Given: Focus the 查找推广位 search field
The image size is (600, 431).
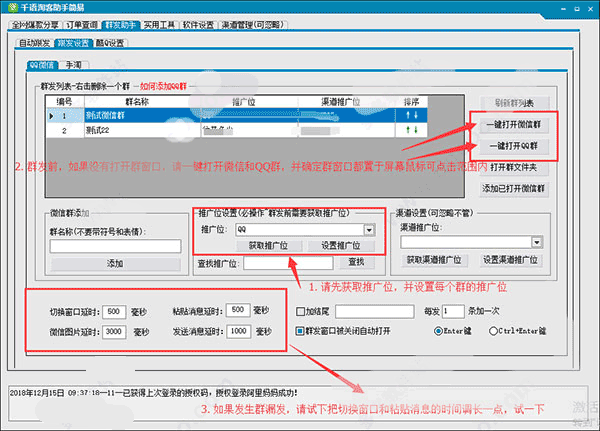Looking at the screenshot, I should [x=289, y=263].
